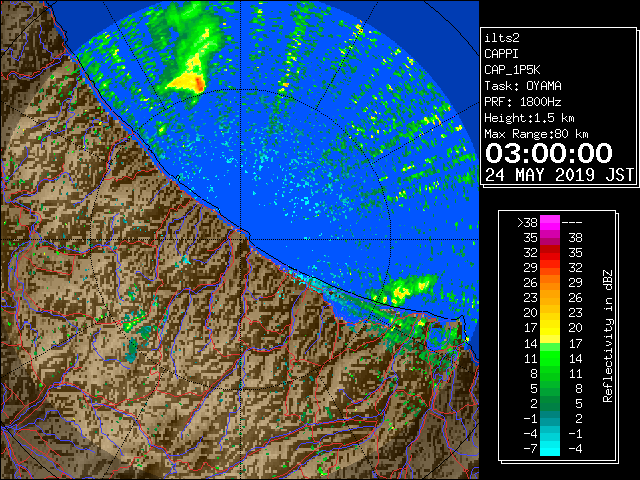Click the 03:00:00 timestamp

point(549,153)
